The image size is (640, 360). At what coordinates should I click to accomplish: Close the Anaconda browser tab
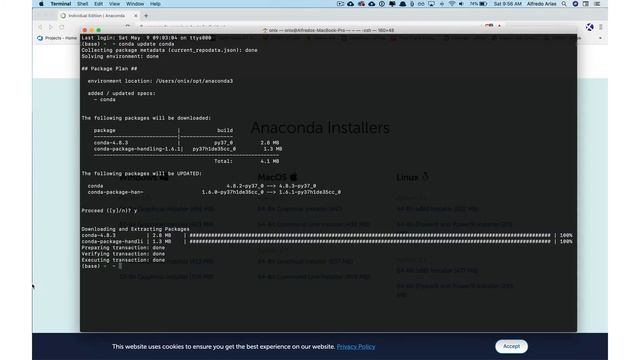(136, 16)
